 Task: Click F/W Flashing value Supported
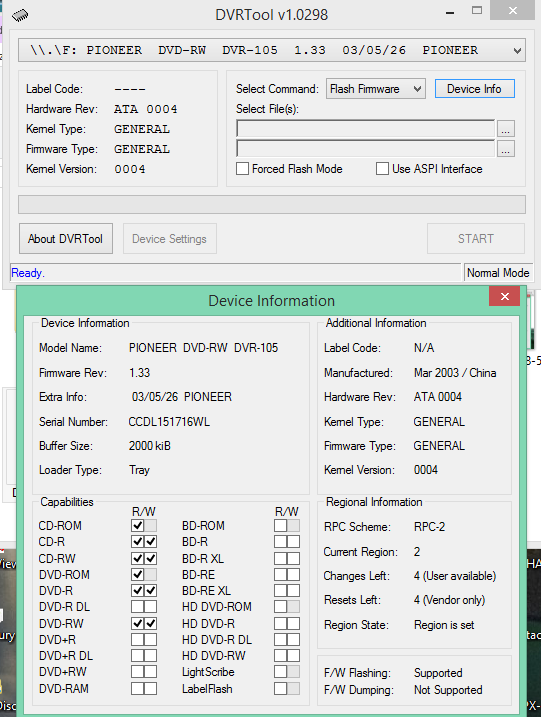click(438, 673)
